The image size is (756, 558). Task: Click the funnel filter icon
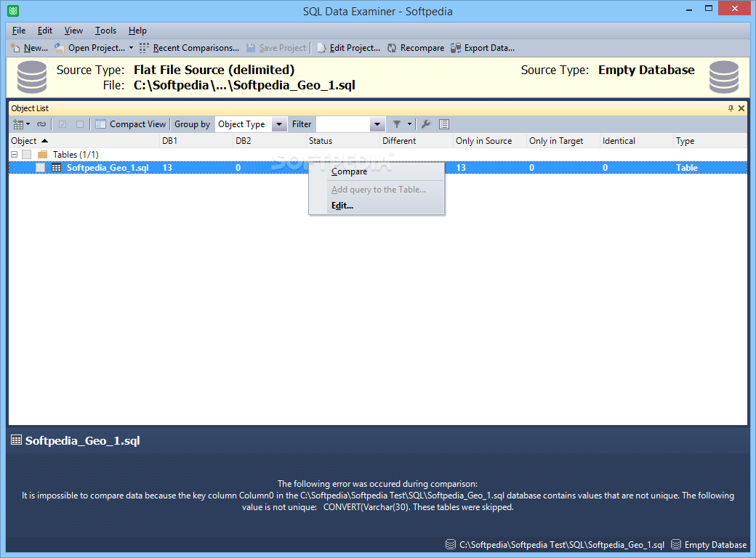pyautogui.click(x=397, y=124)
